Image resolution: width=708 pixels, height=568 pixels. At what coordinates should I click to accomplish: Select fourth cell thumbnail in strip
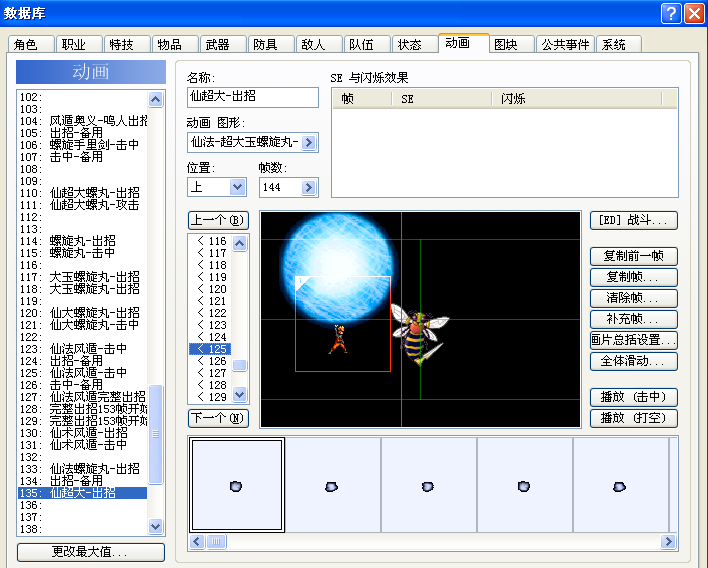pyautogui.click(x=525, y=485)
